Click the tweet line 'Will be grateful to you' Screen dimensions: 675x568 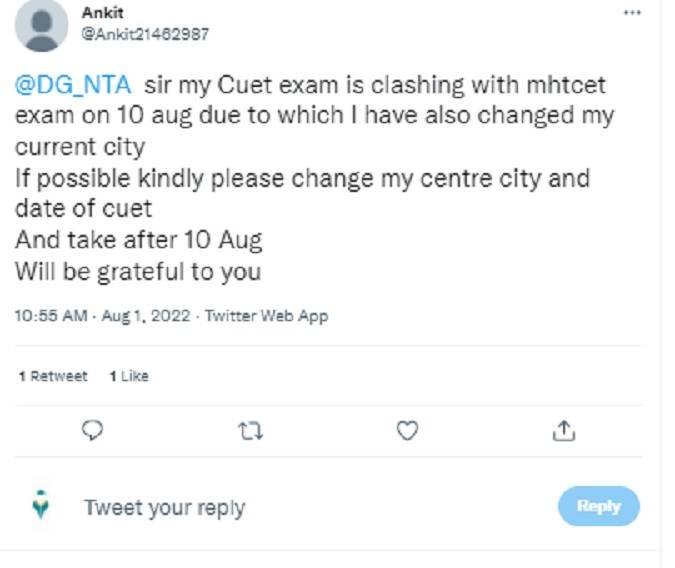click(x=138, y=272)
